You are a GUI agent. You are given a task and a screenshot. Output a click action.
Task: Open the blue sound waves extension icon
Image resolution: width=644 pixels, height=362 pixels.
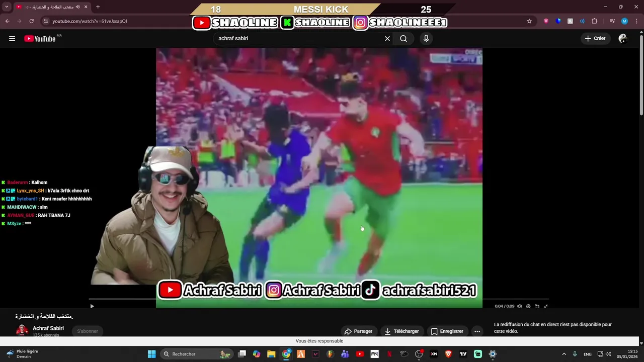(582, 21)
